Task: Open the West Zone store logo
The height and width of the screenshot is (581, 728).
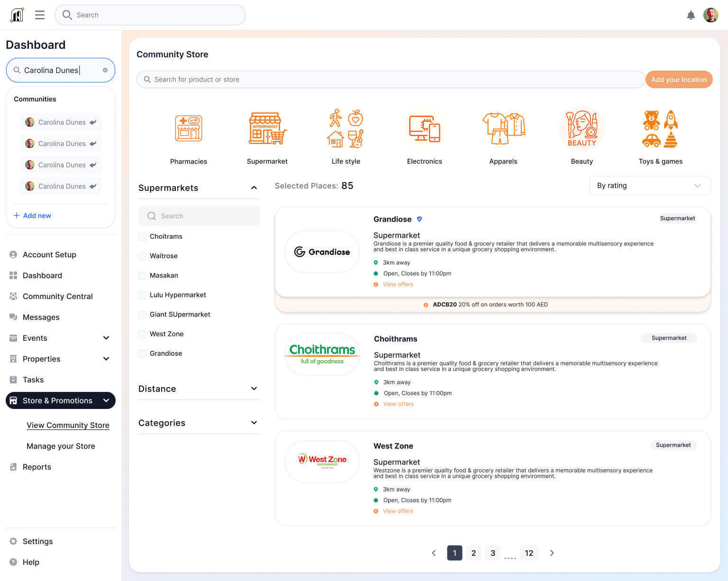Action: pyautogui.click(x=322, y=462)
